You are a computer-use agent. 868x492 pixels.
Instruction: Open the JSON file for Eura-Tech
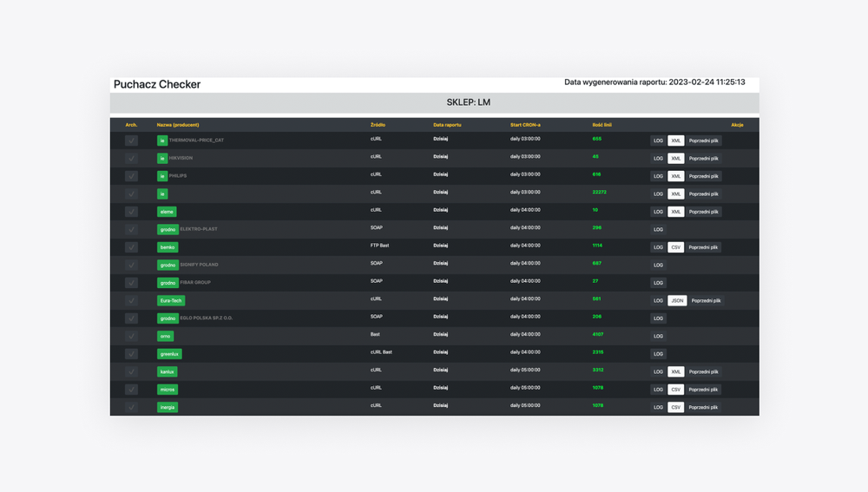click(x=677, y=301)
